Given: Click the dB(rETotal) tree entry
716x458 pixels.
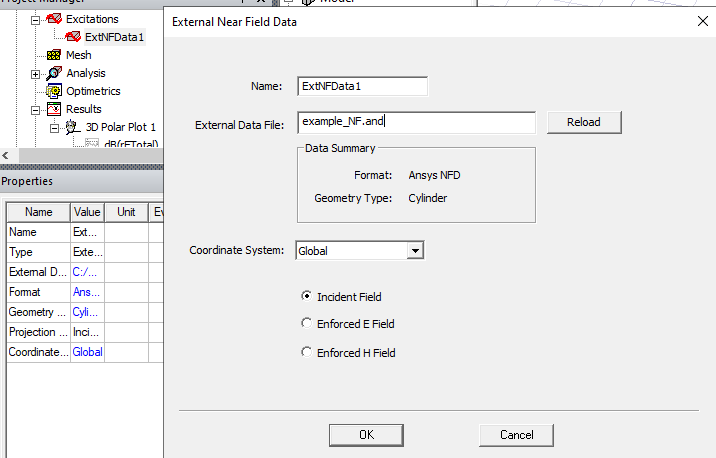Looking at the screenshot, I should (x=131, y=144).
